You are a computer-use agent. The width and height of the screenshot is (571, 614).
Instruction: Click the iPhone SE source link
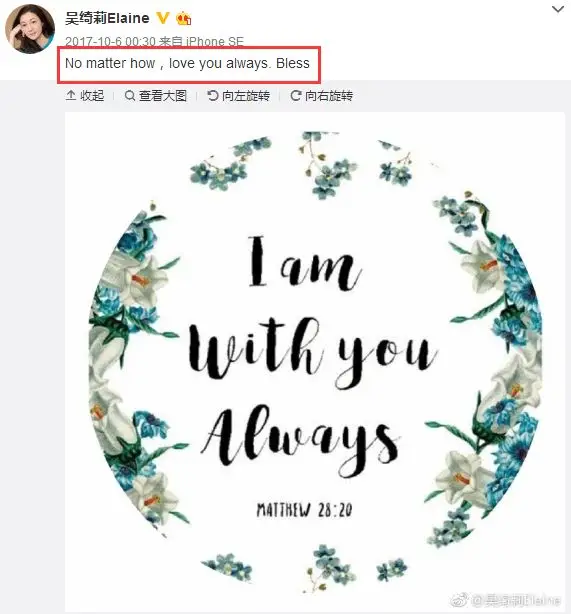[215, 41]
